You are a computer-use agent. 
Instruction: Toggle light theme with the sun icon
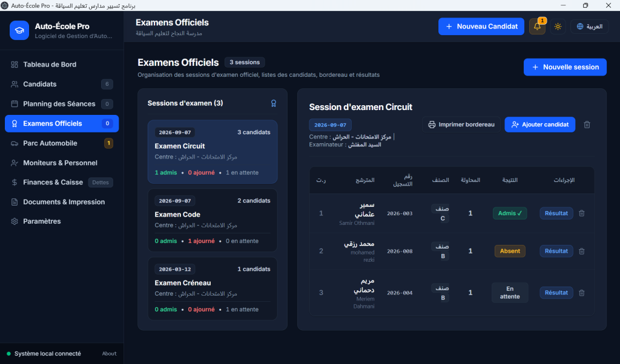click(558, 27)
